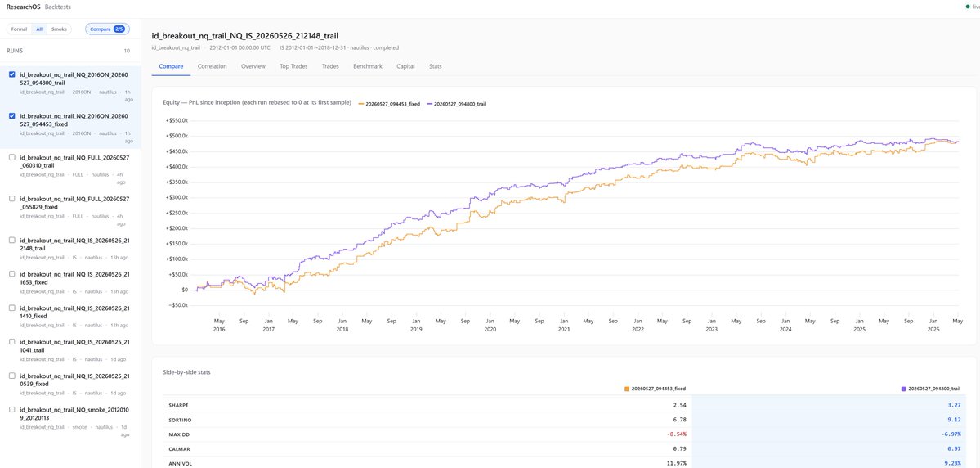Check the NQ_FULL_20260527_055829_fixed run
Viewport: 980px width, 468px height.
tap(12, 199)
